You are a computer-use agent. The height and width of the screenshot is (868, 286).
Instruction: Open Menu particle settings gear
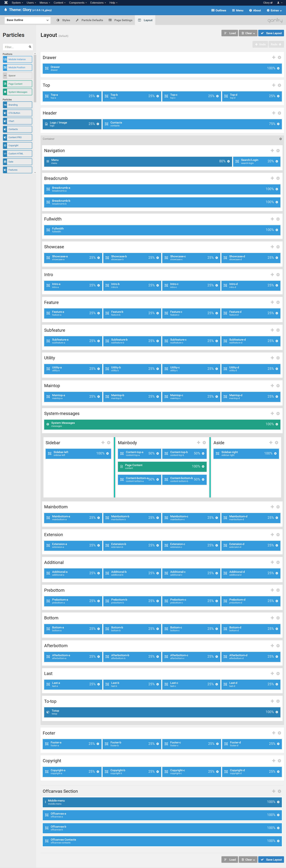tap(228, 161)
